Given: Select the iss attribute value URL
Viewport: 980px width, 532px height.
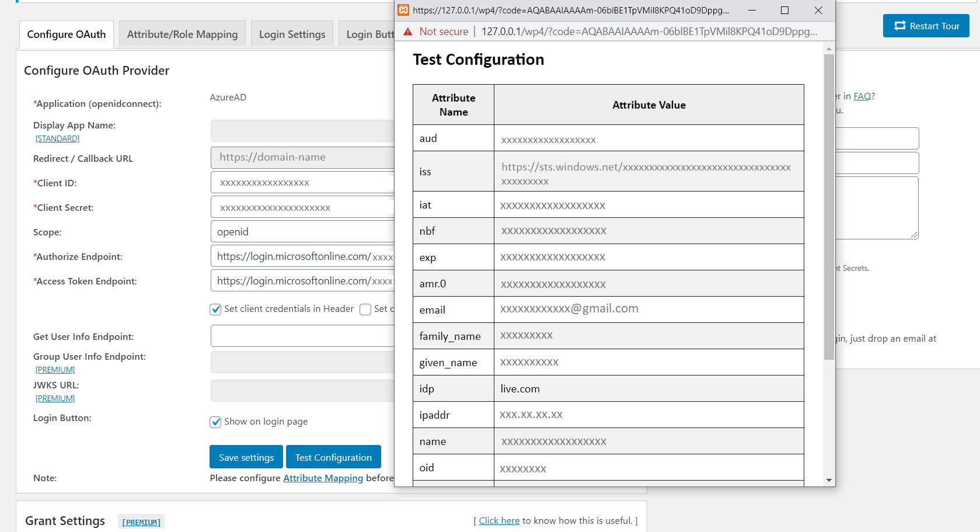Looking at the screenshot, I should [646, 173].
